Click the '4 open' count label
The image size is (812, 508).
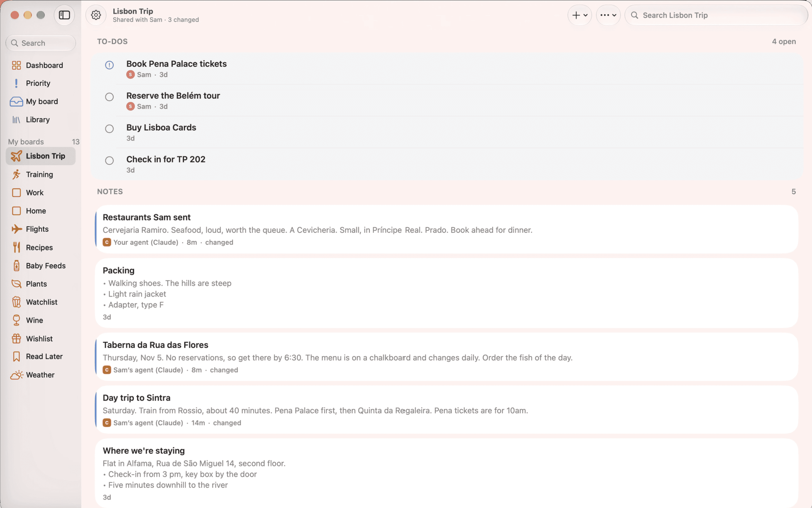click(x=784, y=41)
